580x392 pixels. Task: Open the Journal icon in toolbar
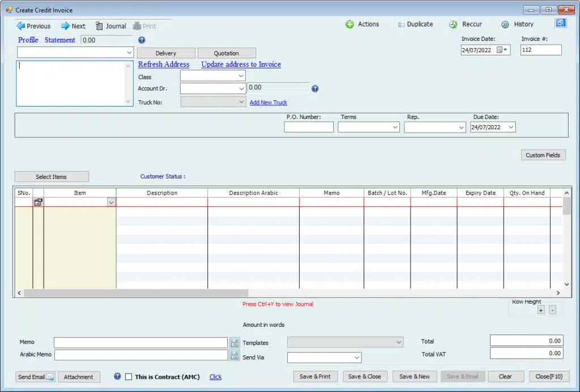click(x=99, y=25)
